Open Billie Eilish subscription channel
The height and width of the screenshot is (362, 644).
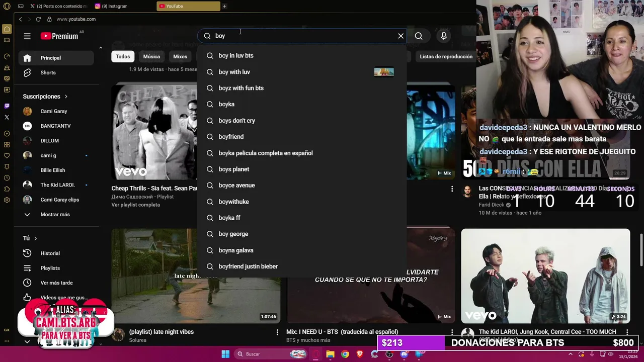point(56,170)
